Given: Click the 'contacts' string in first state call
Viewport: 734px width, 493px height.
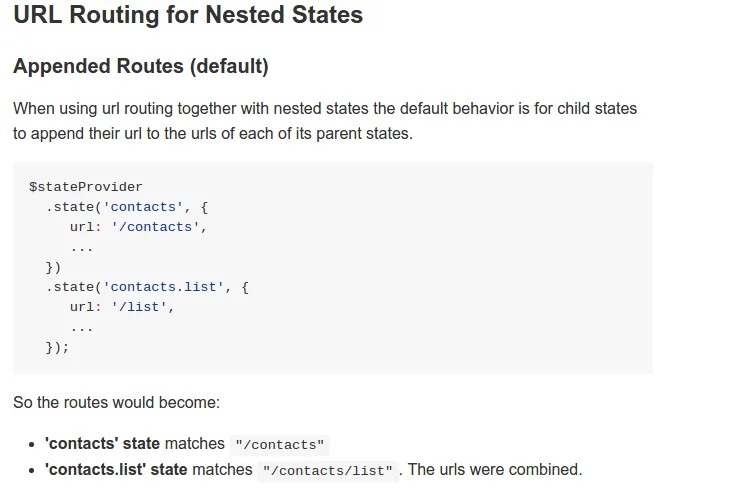Looking at the screenshot, I should (143, 207).
